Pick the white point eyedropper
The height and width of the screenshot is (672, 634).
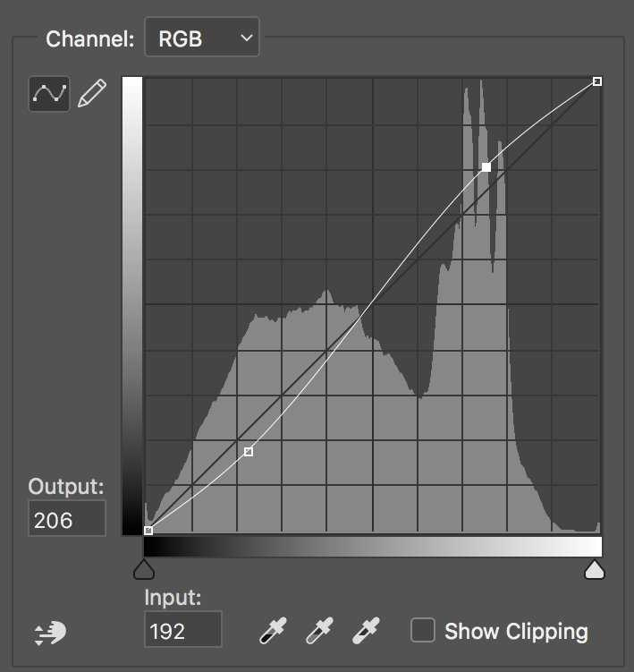coord(364,631)
